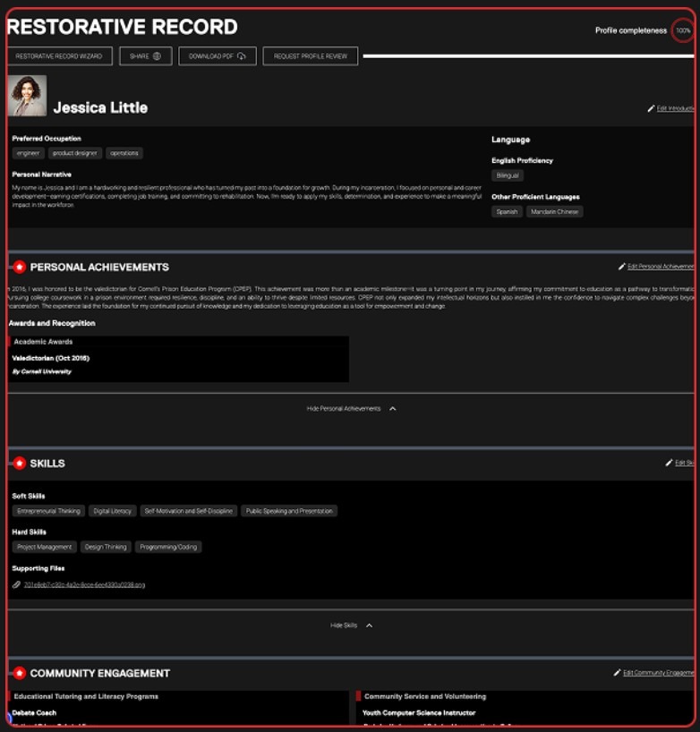Click the Programming/Coding skill tag
The height and width of the screenshot is (732, 700).
pos(168,547)
